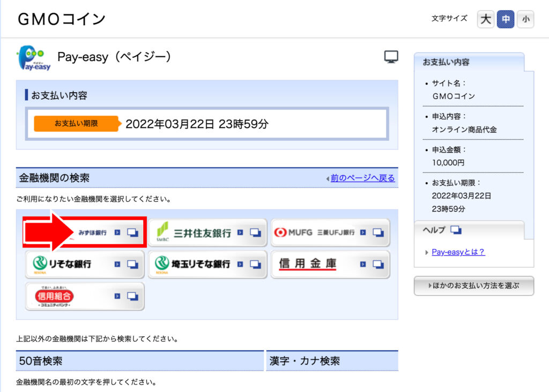This screenshot has height=392, width=549.
Task: Click new-window icon on 信用組合 button
Action: [133, 297]
